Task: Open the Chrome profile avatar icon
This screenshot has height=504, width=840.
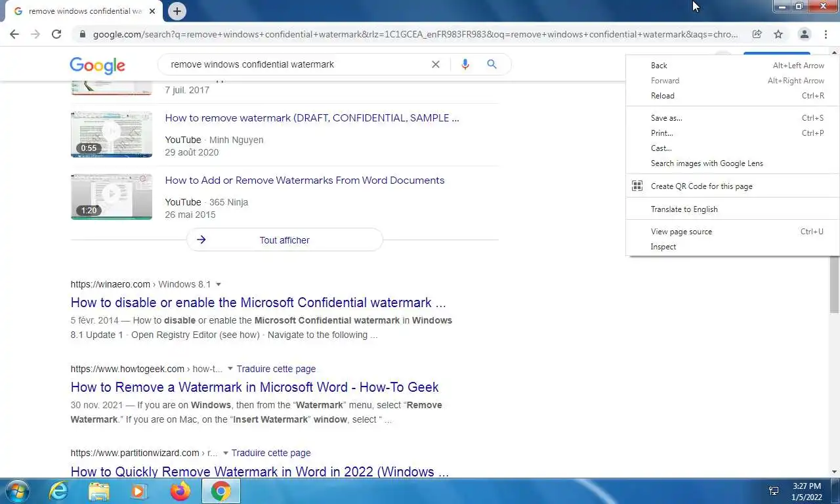Action: coord(804,34)
